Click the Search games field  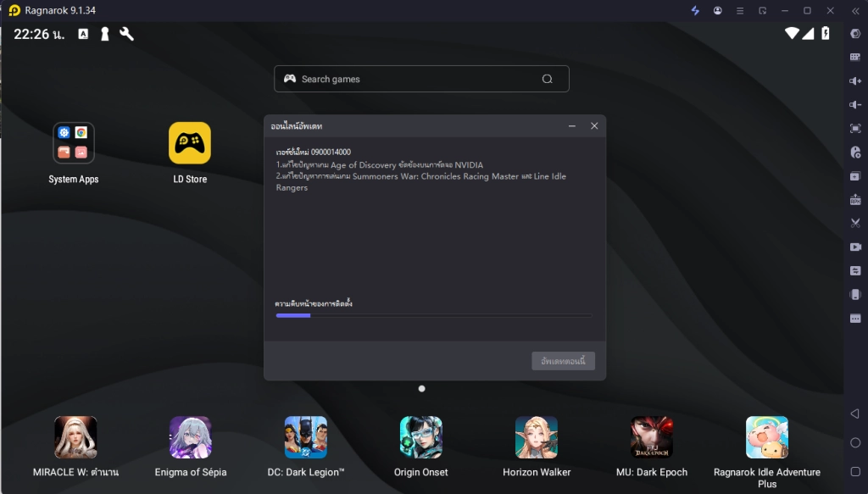421,79
